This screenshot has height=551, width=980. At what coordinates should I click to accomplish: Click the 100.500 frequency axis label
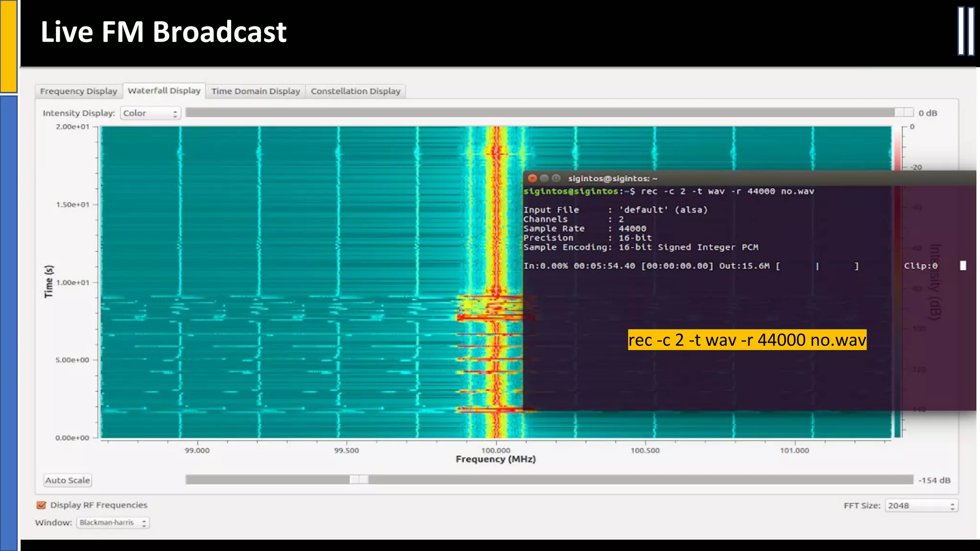coord(645,450)
